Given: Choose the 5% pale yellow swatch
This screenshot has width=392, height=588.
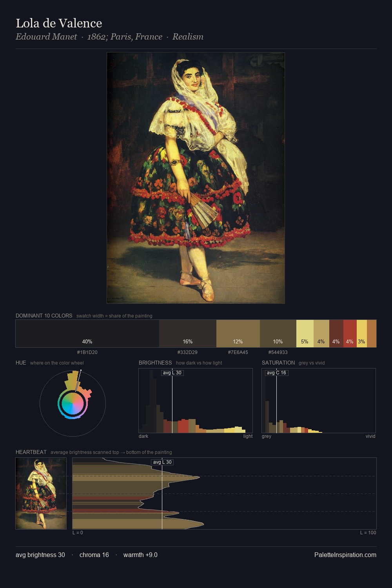Looking at the screenshot, I should (305, 334).
